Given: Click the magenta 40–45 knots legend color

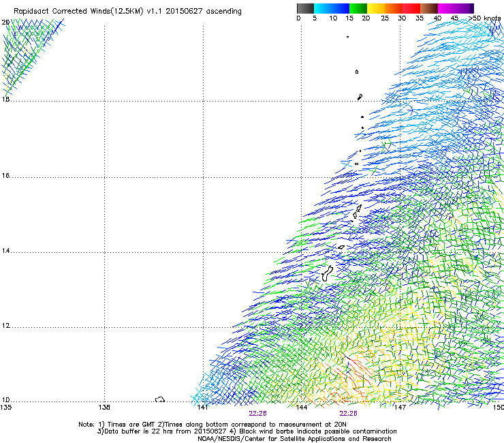Looking at the screenshot, I should [447, 8].
